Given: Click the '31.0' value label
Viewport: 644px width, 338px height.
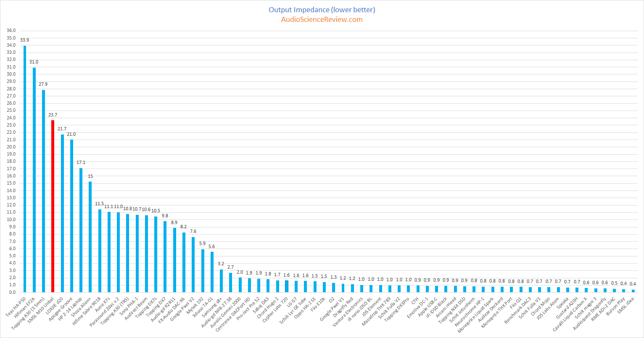Looking at the screenshot, I should point(34,62).
